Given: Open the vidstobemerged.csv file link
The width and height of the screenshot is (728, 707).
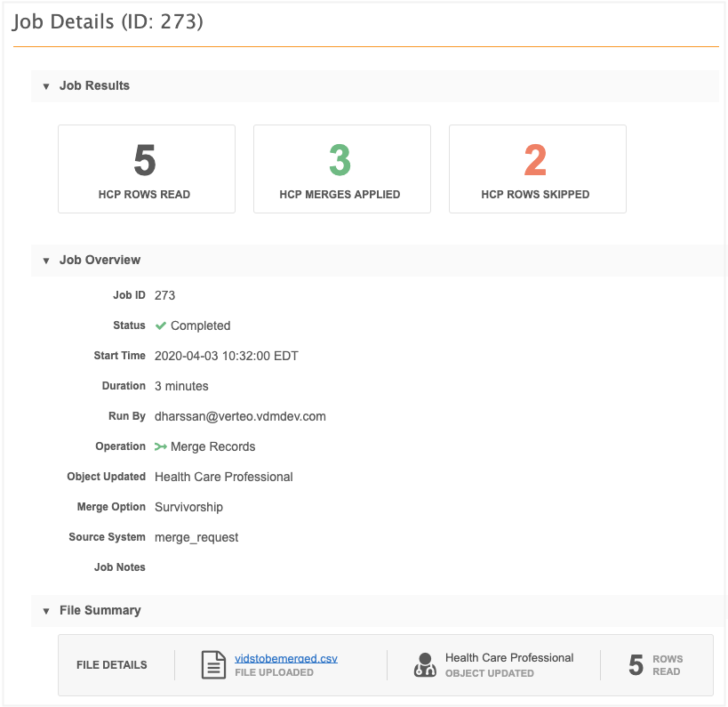Looking at the screenshot, I should tap(285, 658).
